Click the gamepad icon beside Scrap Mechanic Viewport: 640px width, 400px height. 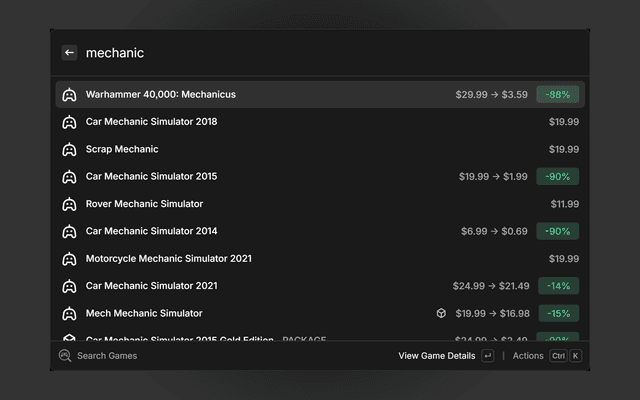point(69,149)
